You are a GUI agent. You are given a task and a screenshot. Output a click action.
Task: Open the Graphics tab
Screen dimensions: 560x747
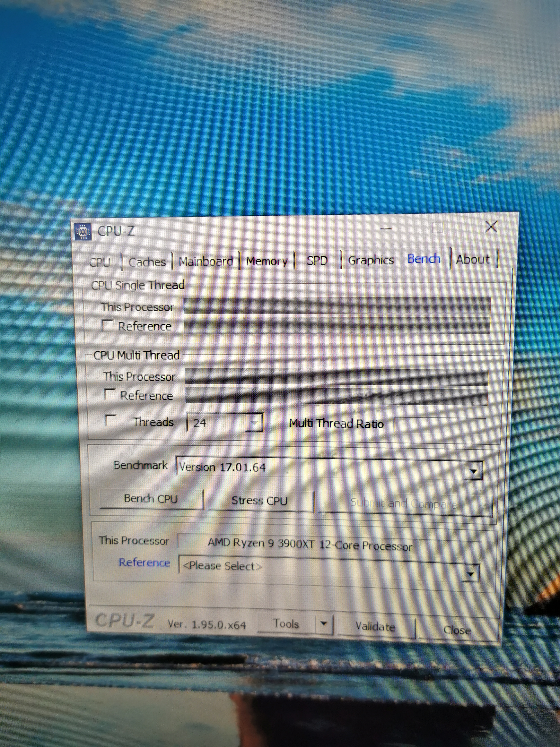click(371, 260)
